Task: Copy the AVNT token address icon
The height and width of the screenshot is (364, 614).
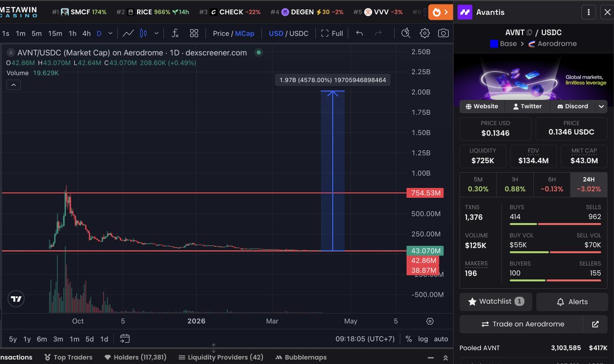Action: [x=529, y=32]
